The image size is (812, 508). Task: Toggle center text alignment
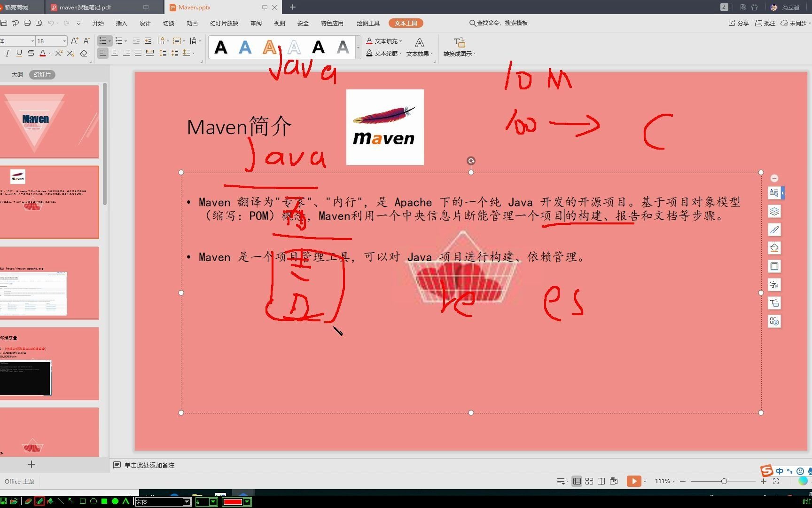click(115, 53)
